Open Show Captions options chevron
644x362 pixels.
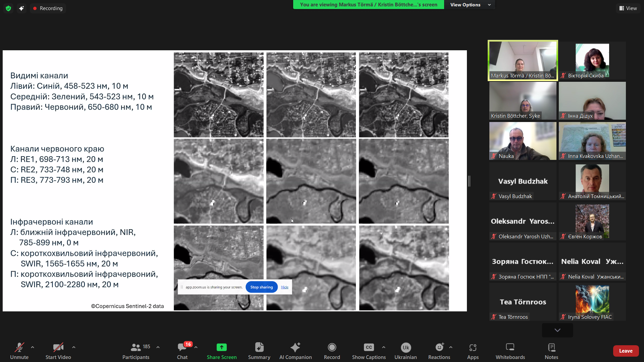click(384, 347)
